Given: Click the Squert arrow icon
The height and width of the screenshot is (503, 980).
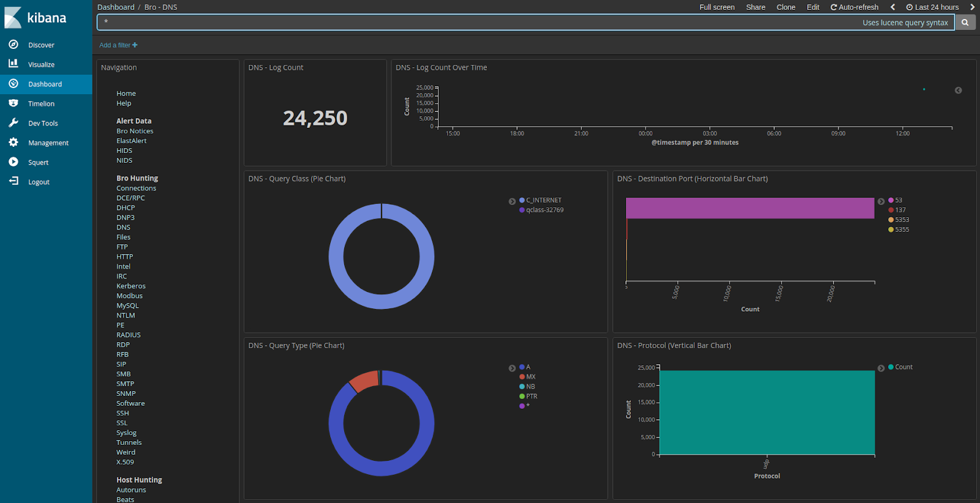Looking at the screenshot, I should 13,162.
